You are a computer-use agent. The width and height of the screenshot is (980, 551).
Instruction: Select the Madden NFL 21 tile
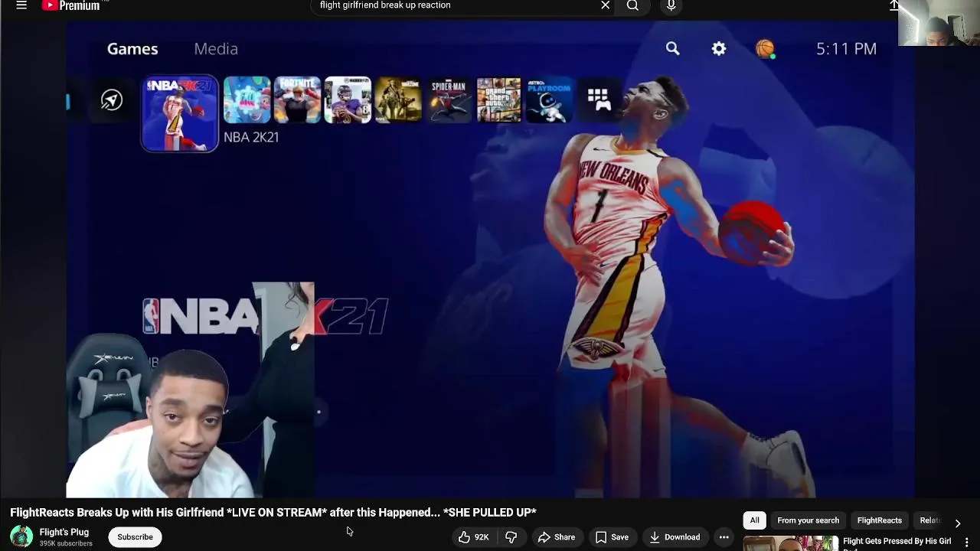click(348, 99)
